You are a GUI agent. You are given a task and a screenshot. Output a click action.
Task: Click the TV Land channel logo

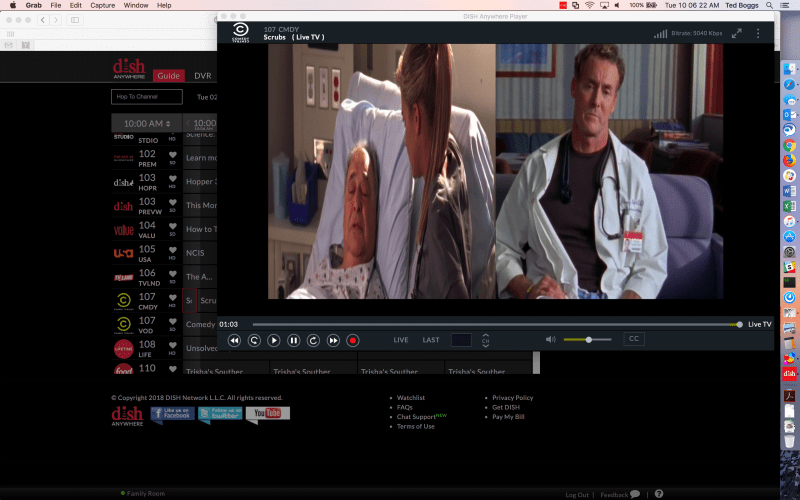point(123,277)
